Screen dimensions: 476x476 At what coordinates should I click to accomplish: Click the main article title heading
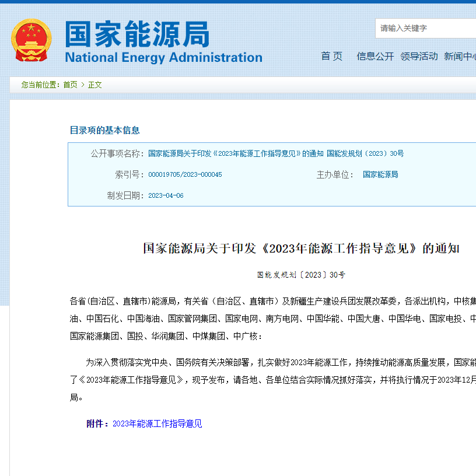click(301, 249)
